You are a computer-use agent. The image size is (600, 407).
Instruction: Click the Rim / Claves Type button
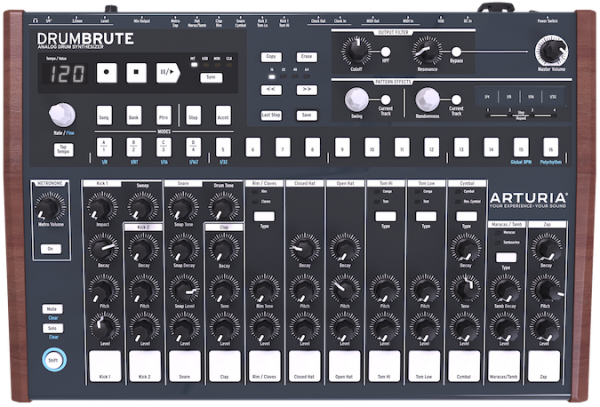pos(264,217)
